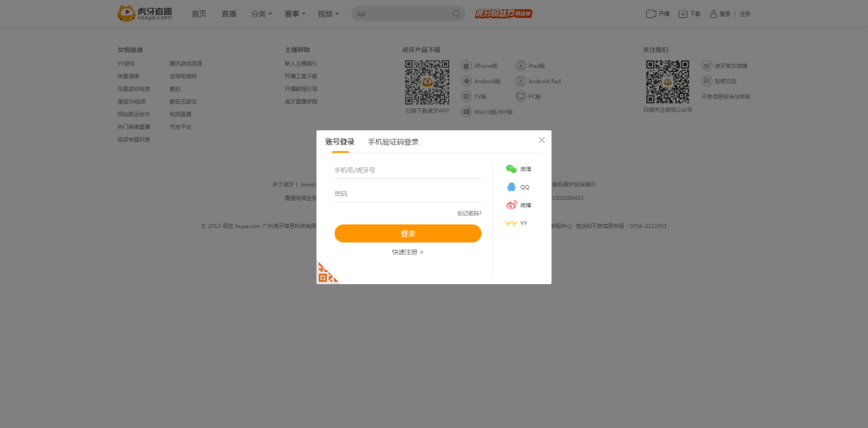Click 首页 in the navigation bar
Screen dimensions: 868x428
point(198,13)
